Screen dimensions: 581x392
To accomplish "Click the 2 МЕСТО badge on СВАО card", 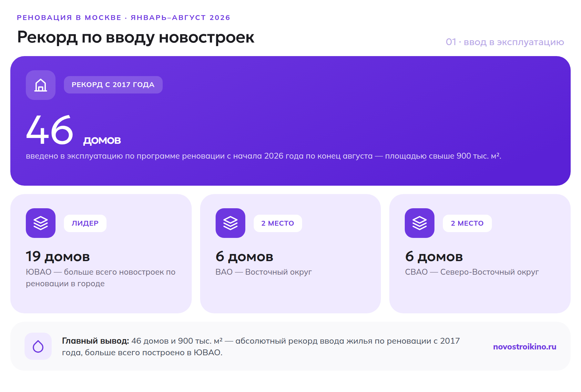I will tap(467, 223).
